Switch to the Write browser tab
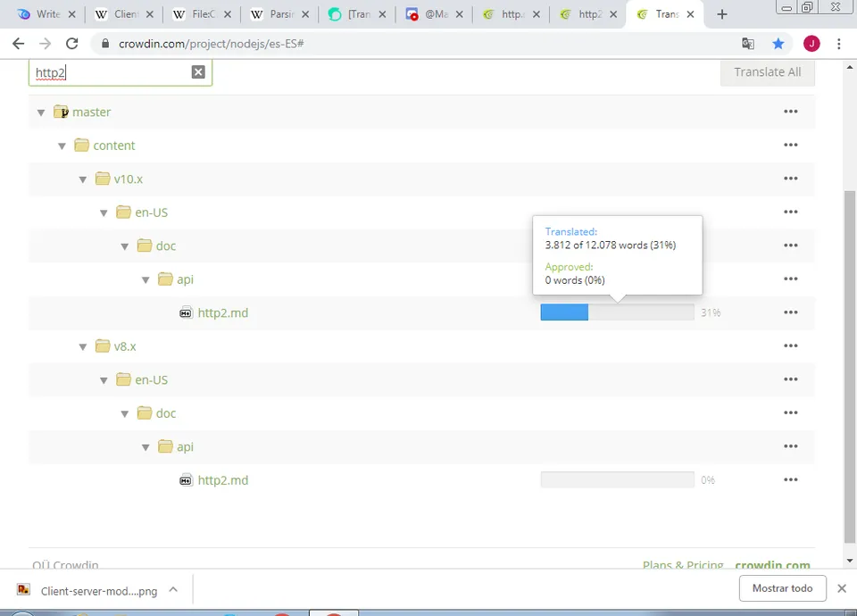 pos(44,14)
